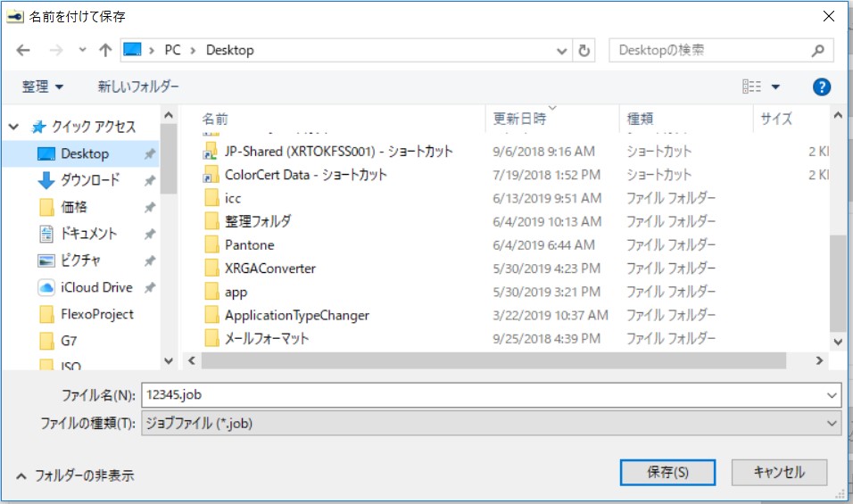
Task: Click the horizontal scrollbar in file list
Action: (x=493, y=360)
